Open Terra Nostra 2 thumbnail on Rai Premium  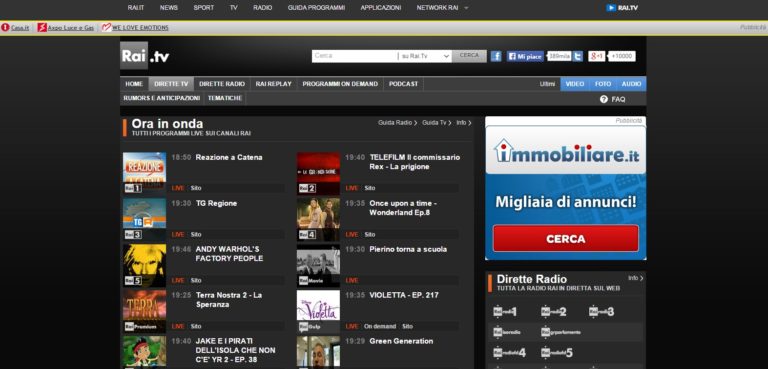point(144,311)
